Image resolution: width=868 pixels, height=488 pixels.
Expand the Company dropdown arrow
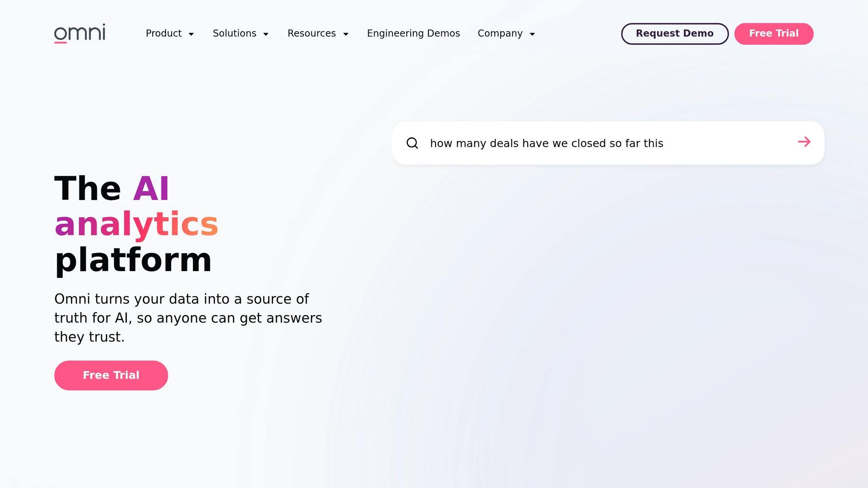pos(532,34)
